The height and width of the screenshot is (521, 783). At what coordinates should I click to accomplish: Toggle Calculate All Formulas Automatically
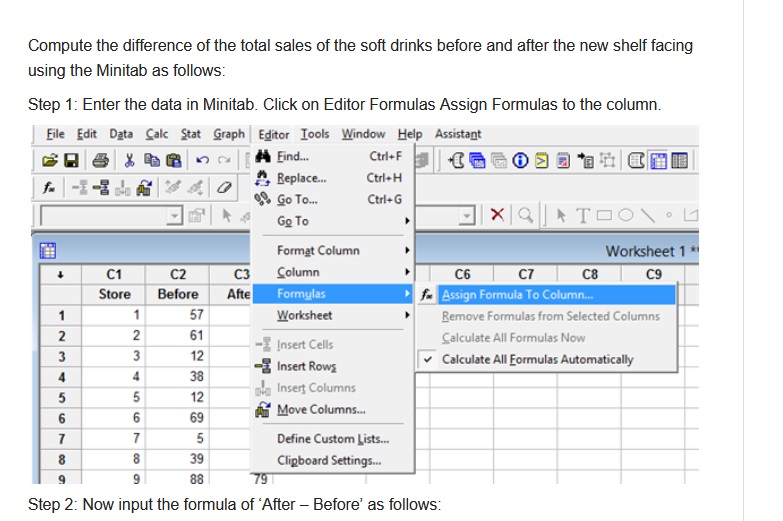pos(537,359)
